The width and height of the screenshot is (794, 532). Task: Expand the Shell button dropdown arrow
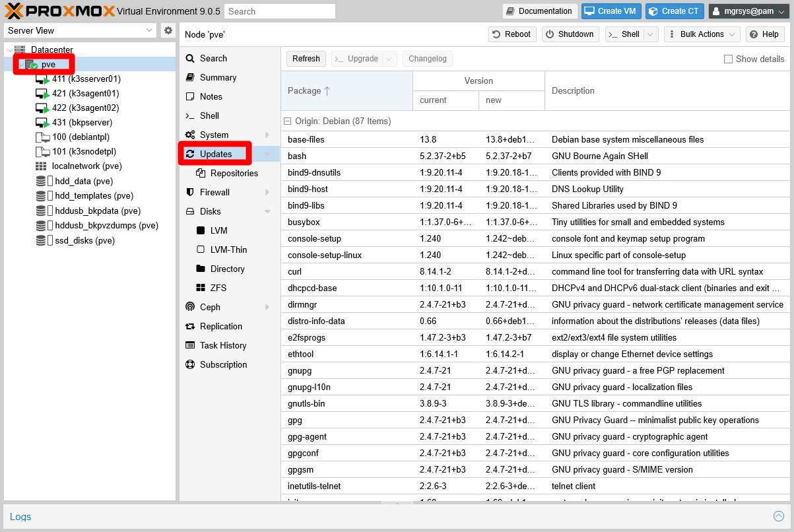point(651,34)
